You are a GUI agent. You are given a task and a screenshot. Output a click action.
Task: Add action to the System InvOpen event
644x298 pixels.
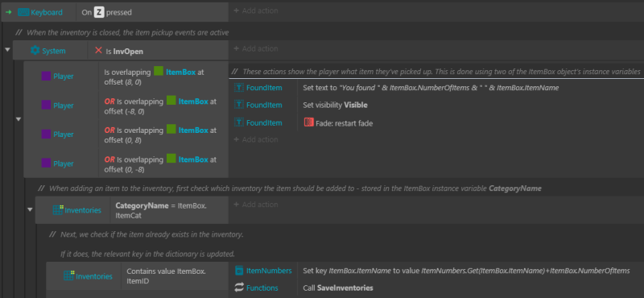tap(256, 48)
